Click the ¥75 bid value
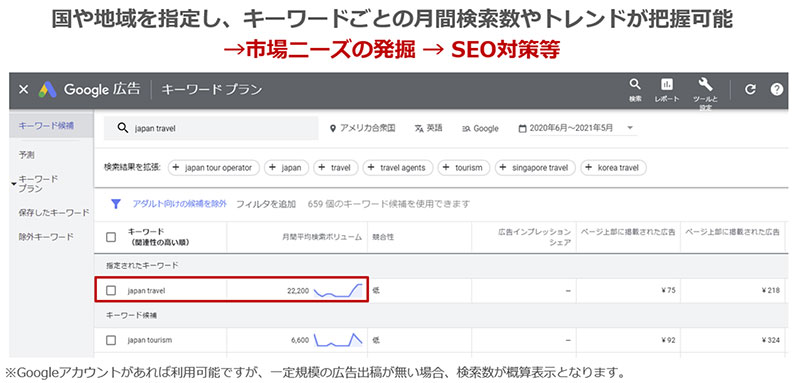Viewport: 800px width, 383px height. [x=667, y=291]
